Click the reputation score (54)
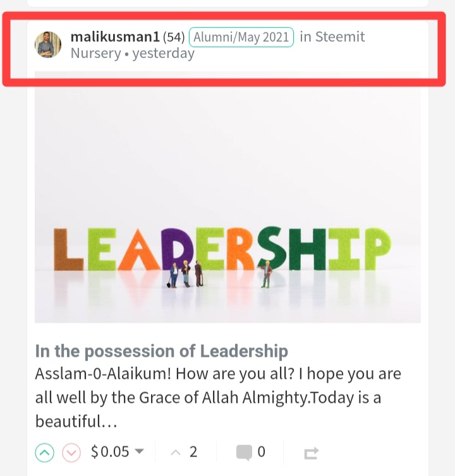455x476 pixels. point(174,37)
